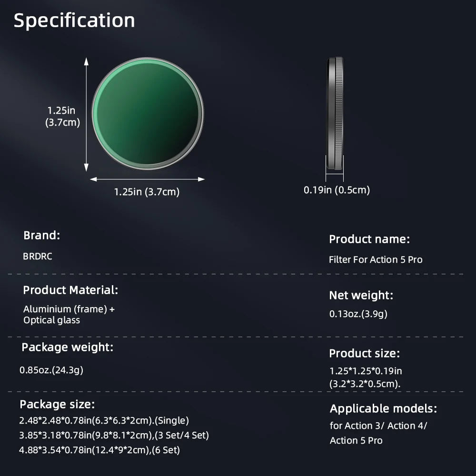Click the Applicable models heading
This screenshot has width=476, height=476.
(383, 408)
